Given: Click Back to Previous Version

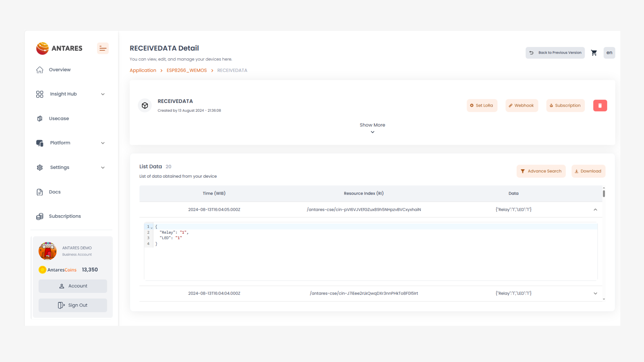Looking at the screenshot, I should point(555,53).
